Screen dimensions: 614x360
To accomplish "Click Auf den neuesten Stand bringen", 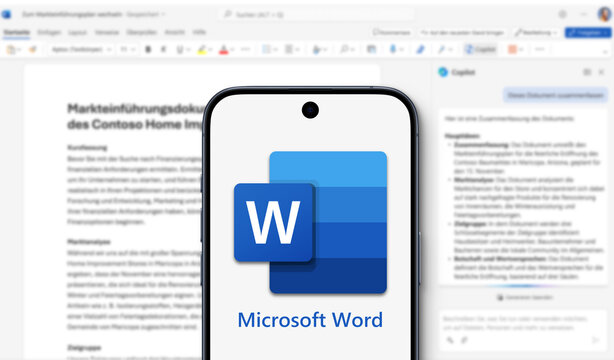I will coord(462,33).
